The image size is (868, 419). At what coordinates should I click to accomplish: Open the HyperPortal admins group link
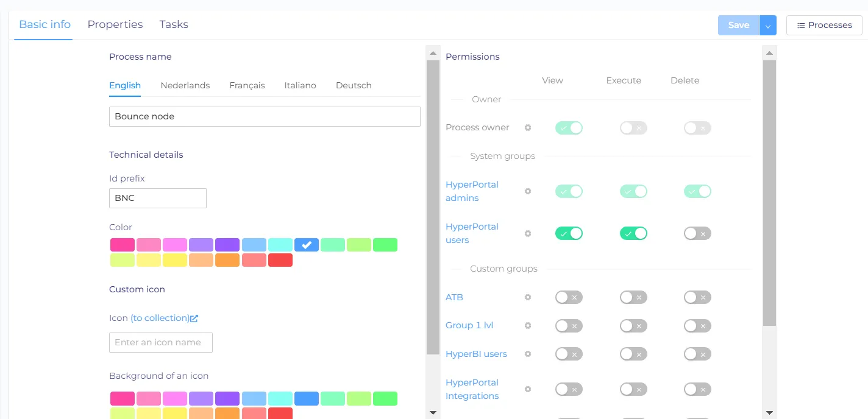click(x=472, y=191)
